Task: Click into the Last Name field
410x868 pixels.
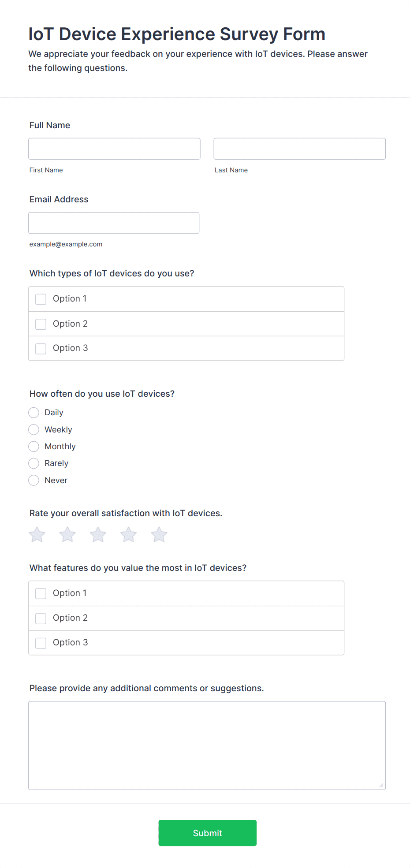Action: coord(300,149)
